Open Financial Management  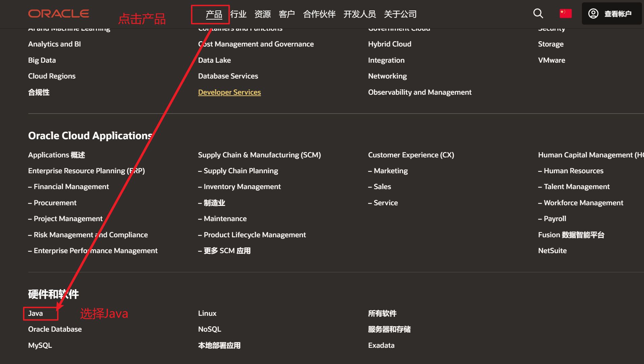68,187
